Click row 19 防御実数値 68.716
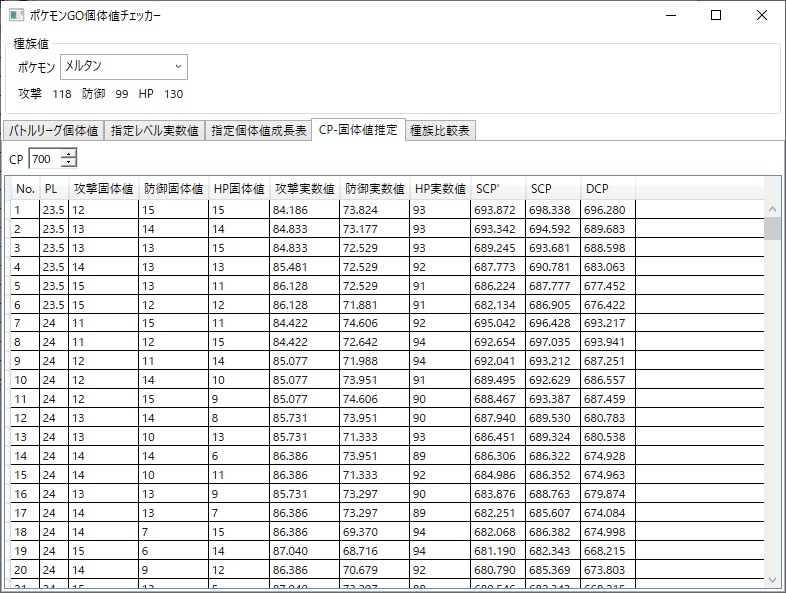This screenshot has height=593, width=786. pos(374,552)
